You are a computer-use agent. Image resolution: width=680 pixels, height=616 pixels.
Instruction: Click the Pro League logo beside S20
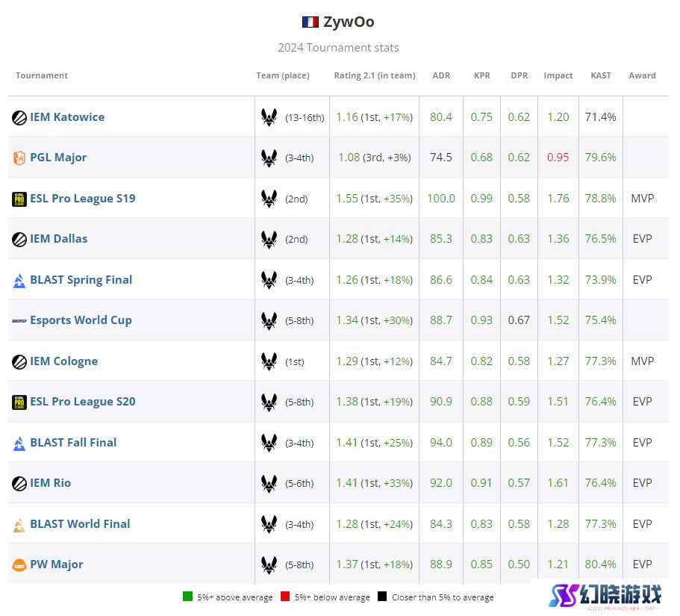pos(19,402)
